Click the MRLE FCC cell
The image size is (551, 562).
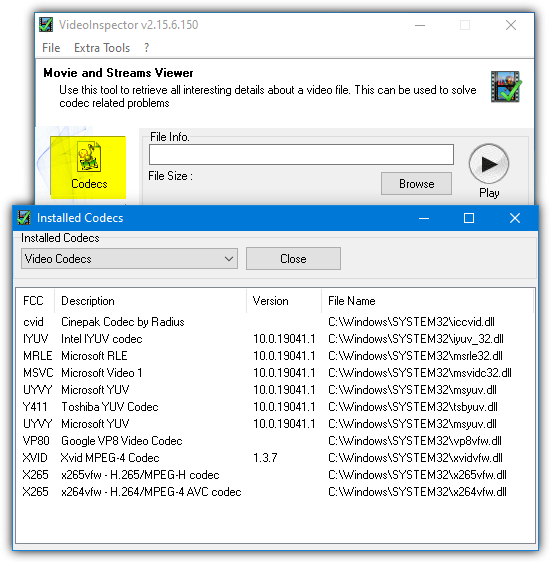37,356
